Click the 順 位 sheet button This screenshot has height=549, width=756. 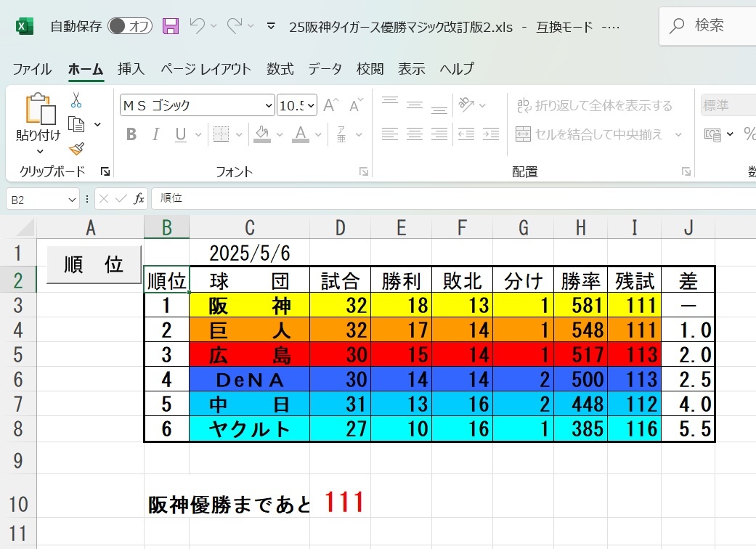point(94,264)
